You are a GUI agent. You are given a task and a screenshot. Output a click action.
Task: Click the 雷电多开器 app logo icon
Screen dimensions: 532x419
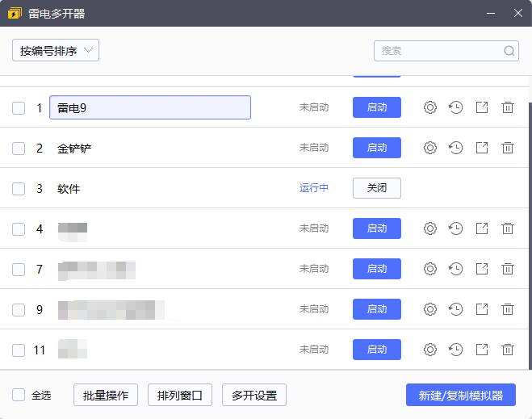click(x=15, y=14)
